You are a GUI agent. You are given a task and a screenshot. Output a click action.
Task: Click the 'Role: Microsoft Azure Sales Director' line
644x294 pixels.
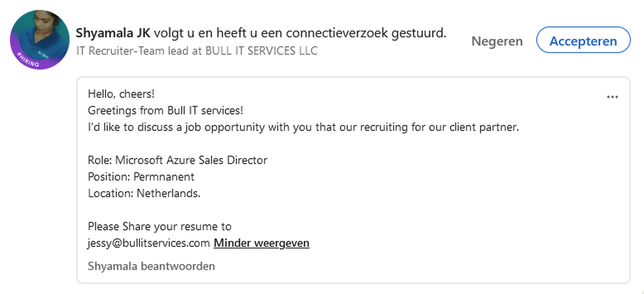point(178,160)
